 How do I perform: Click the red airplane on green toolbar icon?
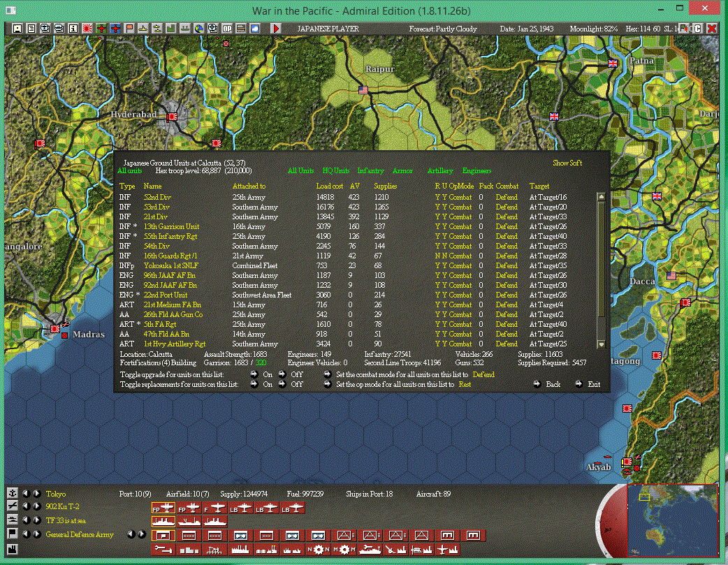click(101, 29)
